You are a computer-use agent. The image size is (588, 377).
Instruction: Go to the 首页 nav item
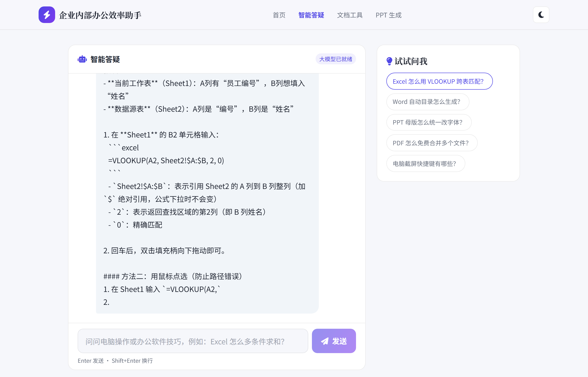click(279, 15)
